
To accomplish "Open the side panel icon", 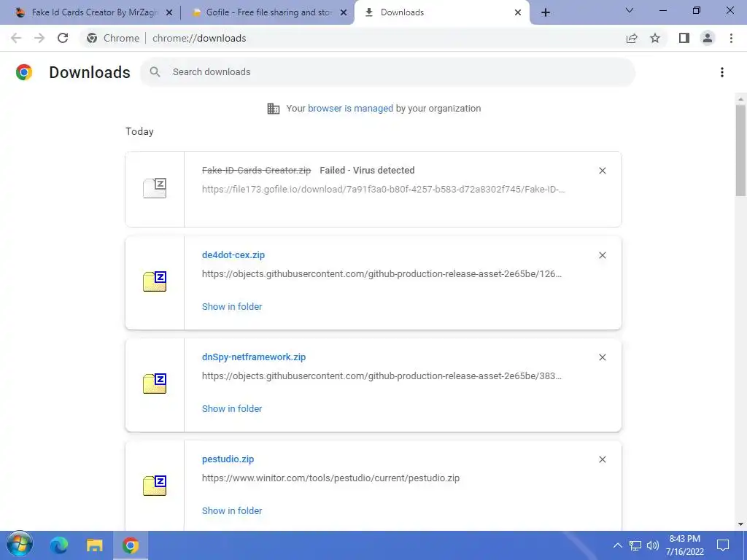I will click(684, 38).
